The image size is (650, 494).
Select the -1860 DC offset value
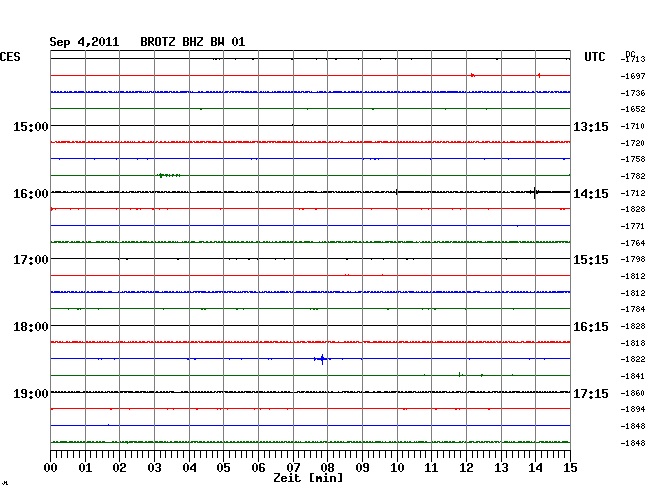(x=632, y=392)
